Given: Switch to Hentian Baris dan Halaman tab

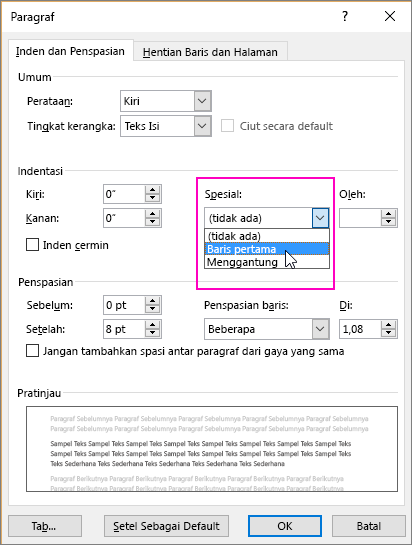Looking at the screenshot, I should tap(210, 52).
